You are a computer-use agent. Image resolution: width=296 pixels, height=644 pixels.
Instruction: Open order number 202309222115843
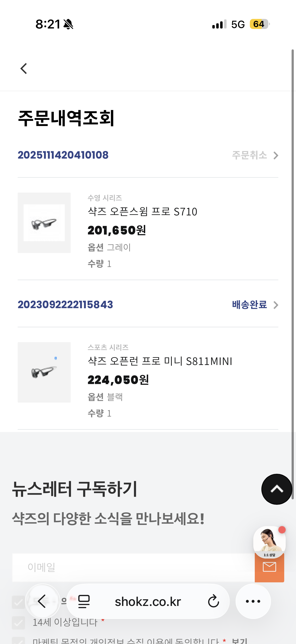65,305
